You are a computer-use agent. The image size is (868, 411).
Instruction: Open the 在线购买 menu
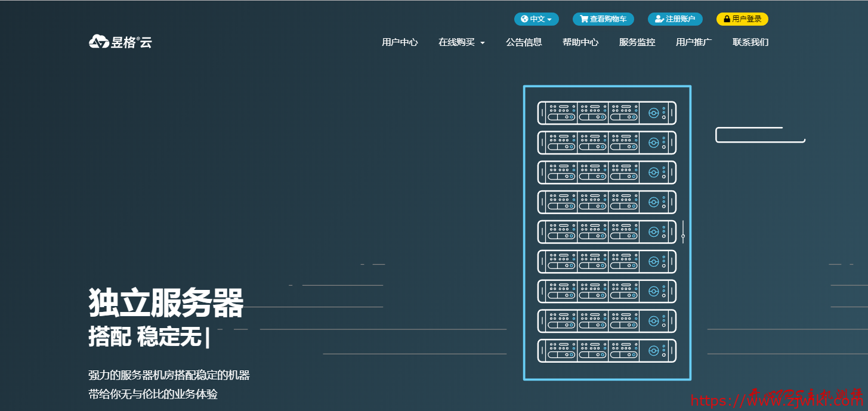click(x=456, y=42)
